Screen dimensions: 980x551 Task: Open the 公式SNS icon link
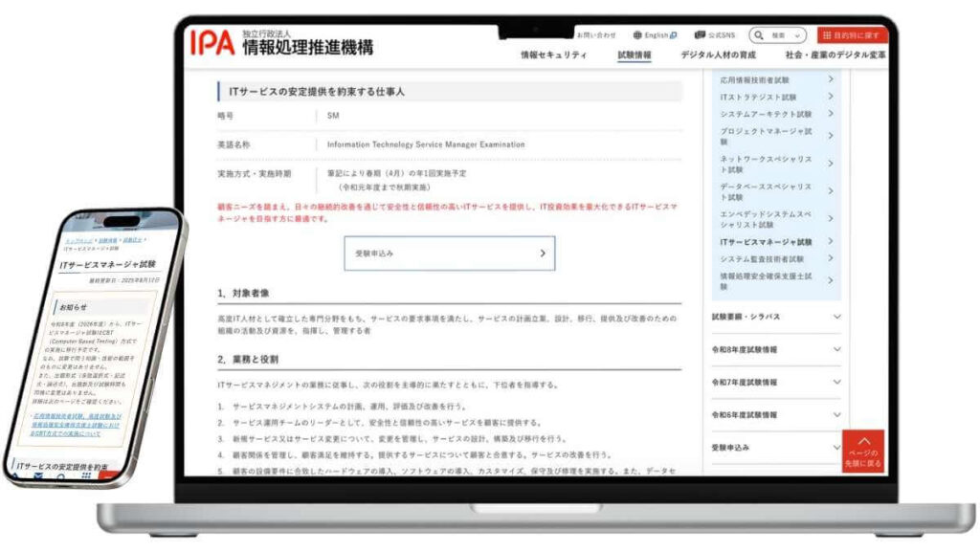(700, 34)
